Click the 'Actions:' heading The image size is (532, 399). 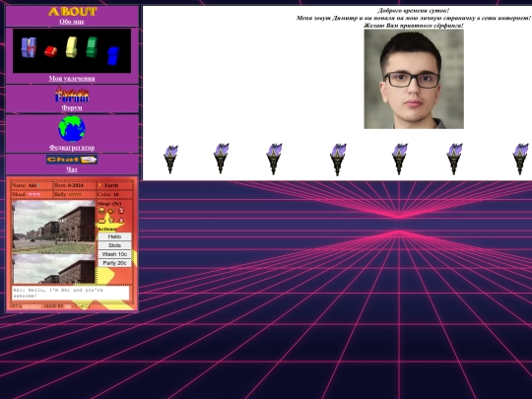[106, 230]
